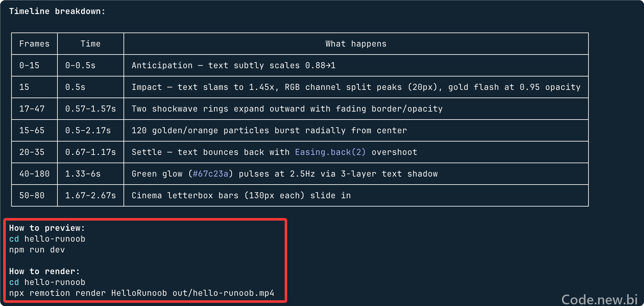Click the Frames column header

[x=34, y=44]
